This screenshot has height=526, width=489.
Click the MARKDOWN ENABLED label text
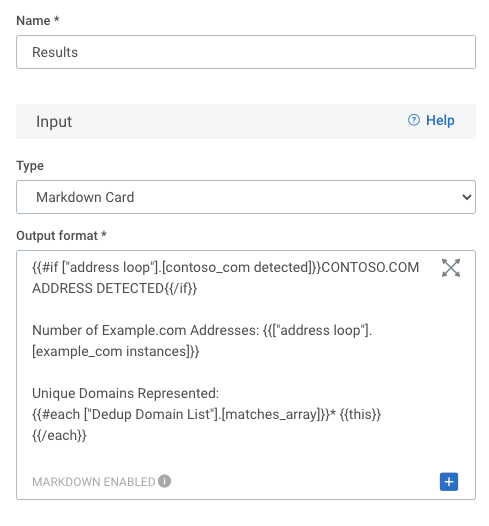[94, 482]
